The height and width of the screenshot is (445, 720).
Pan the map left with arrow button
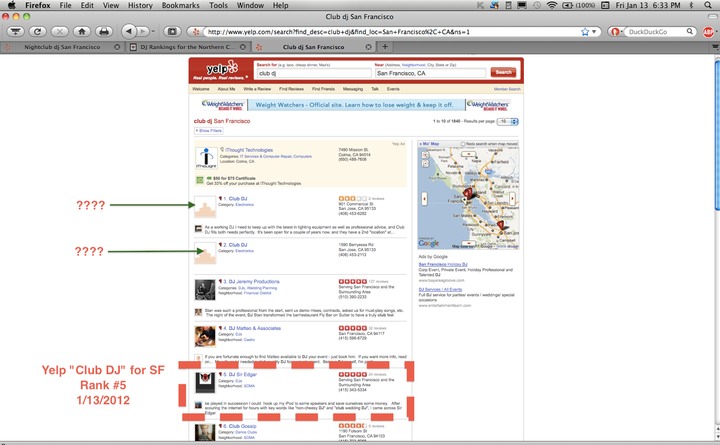424,199
